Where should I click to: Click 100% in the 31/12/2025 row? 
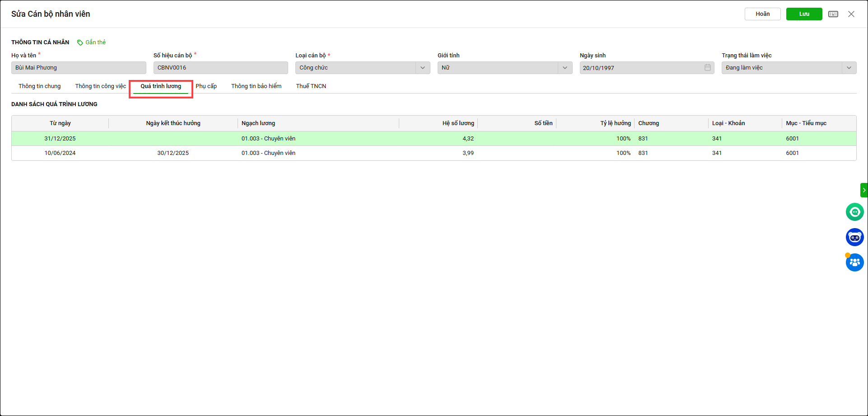click(623, 139)
